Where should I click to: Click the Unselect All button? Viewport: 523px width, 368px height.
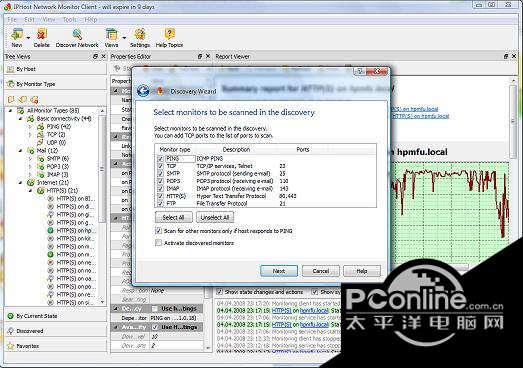pyautogui.click(x=215, y=218)
